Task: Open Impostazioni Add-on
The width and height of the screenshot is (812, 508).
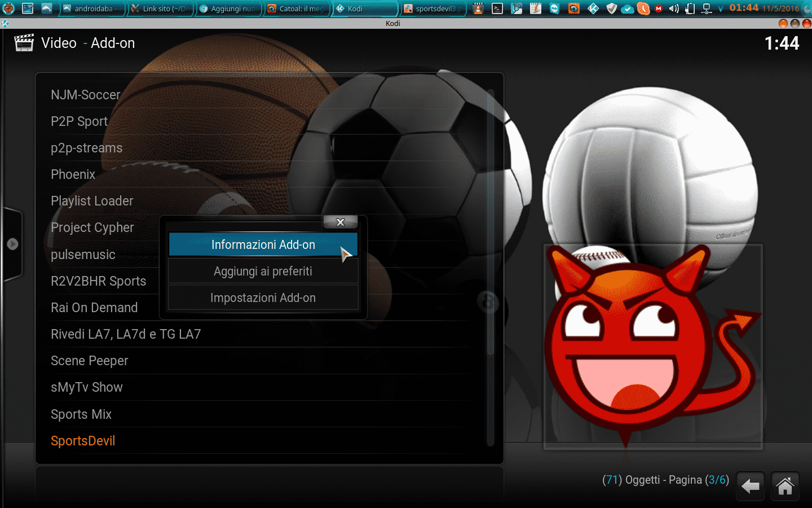Action: coord(263,297)
